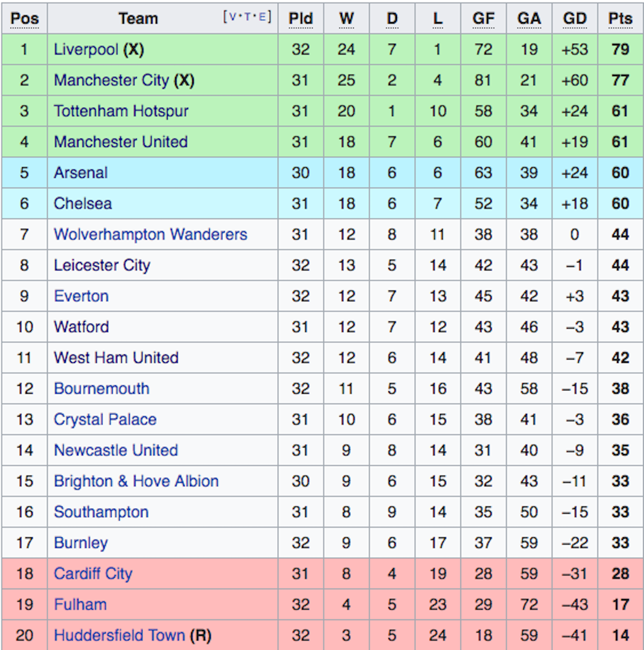Image resolution: width=644 pixels, height=650 pixels.
Task: Select the Wolverhampton Wanderers link
Action: pos(150,234)
